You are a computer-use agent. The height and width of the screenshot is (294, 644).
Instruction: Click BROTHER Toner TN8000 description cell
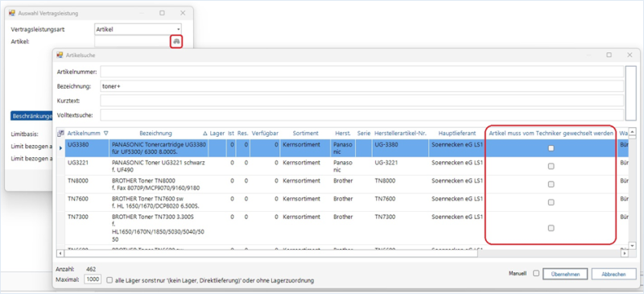point(159,184)
